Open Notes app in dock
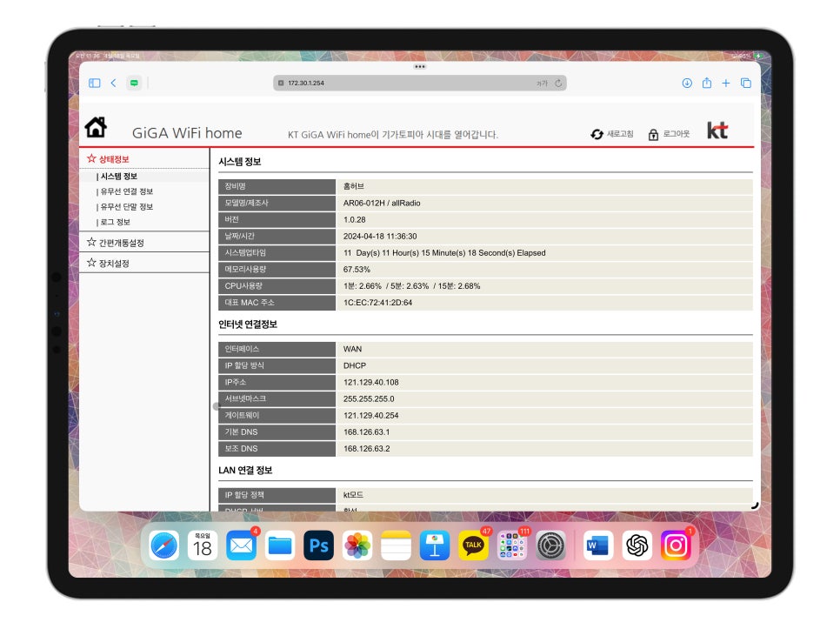The height and width of the screenshot is (629, 840). [396, 546]
